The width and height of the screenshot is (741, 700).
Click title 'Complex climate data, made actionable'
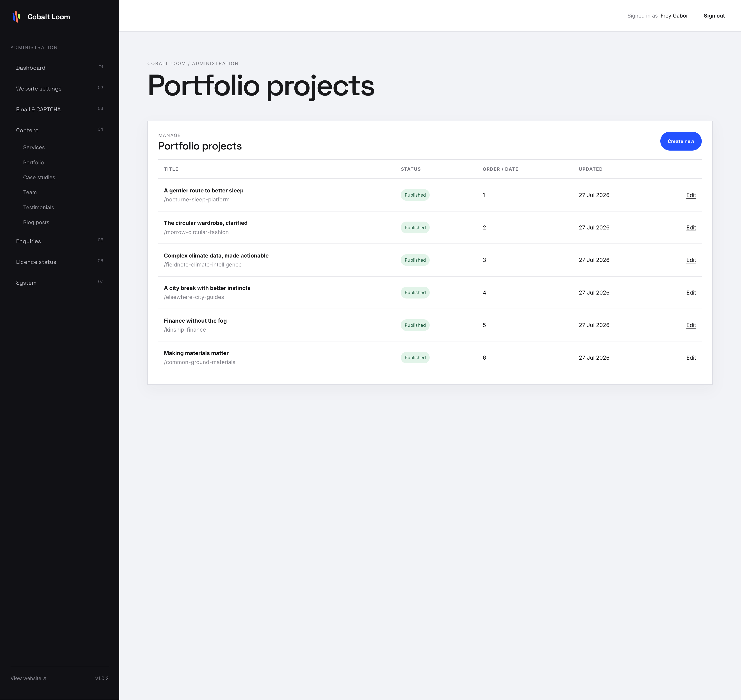(216, 256)
